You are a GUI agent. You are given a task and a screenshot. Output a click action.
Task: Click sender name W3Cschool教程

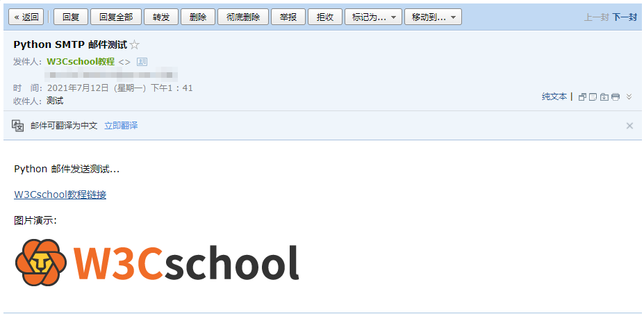pos(81,62)
